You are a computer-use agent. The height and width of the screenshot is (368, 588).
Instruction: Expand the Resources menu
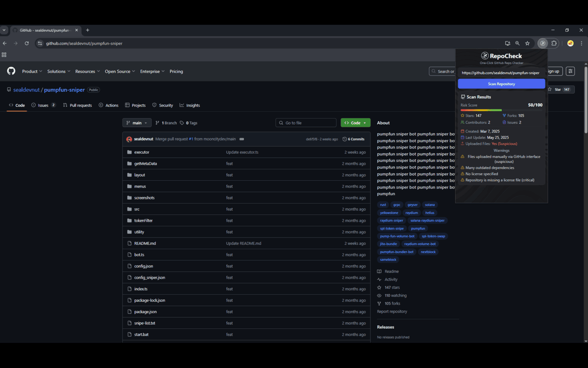[x=88, y=71]
